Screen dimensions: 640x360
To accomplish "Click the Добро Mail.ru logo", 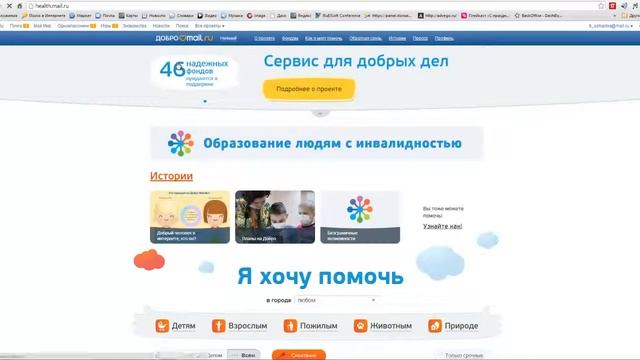I will pyautogui.click(x=184, y=38).
